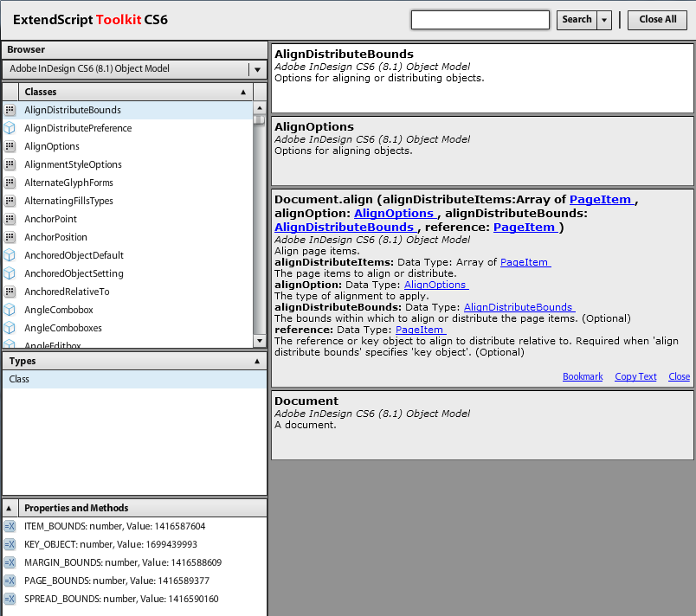Select AngleComboboxes in the Classes list
Screen dimensions: 696x616
click(128, 328)
